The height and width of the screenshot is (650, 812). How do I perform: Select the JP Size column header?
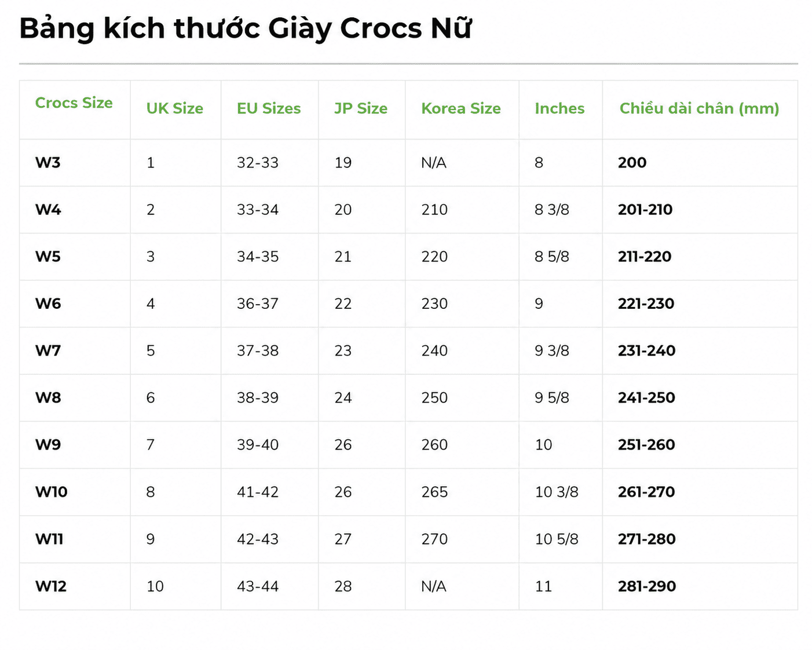pos(361,108)
